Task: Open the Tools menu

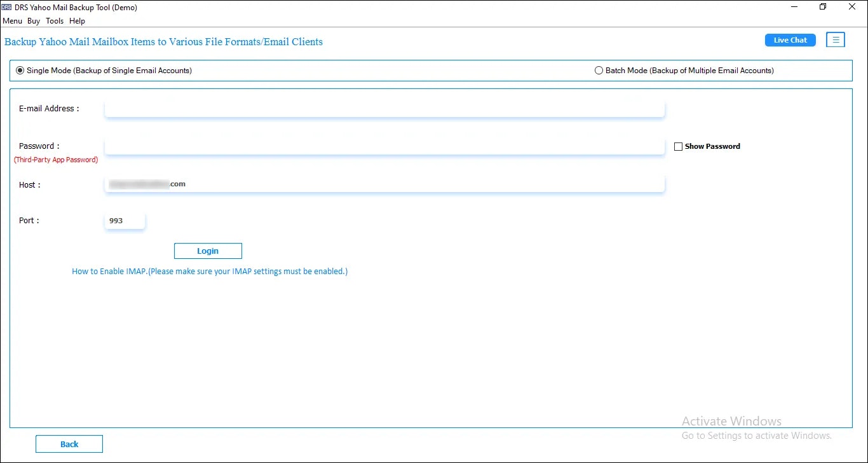Action: pyautogui.click(x=55, y=21)
